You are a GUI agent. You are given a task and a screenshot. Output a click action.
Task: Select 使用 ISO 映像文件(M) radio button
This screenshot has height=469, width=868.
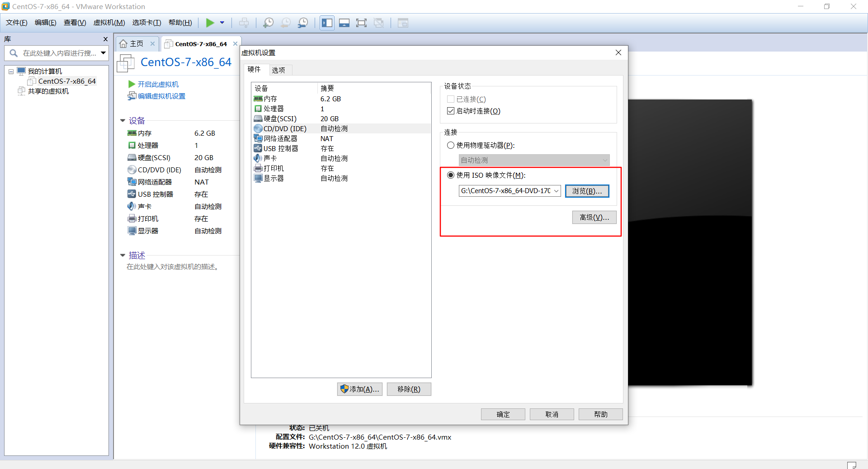click(x=450, y=175)
